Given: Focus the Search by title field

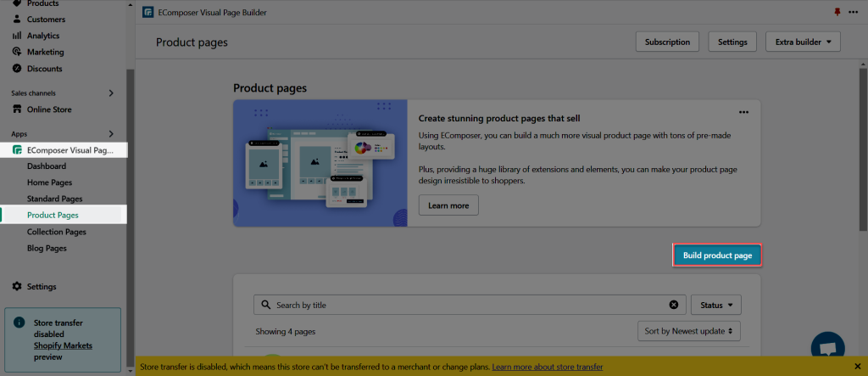Looking at the screenshot, I should click(x=470, y=305).
